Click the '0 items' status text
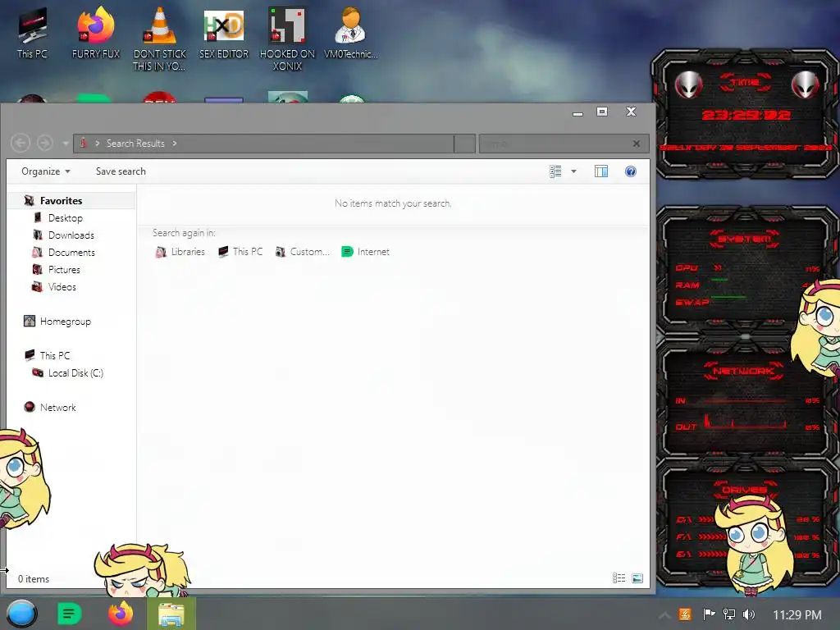Viewport: 840px width, 630px height. coord(34,579)
